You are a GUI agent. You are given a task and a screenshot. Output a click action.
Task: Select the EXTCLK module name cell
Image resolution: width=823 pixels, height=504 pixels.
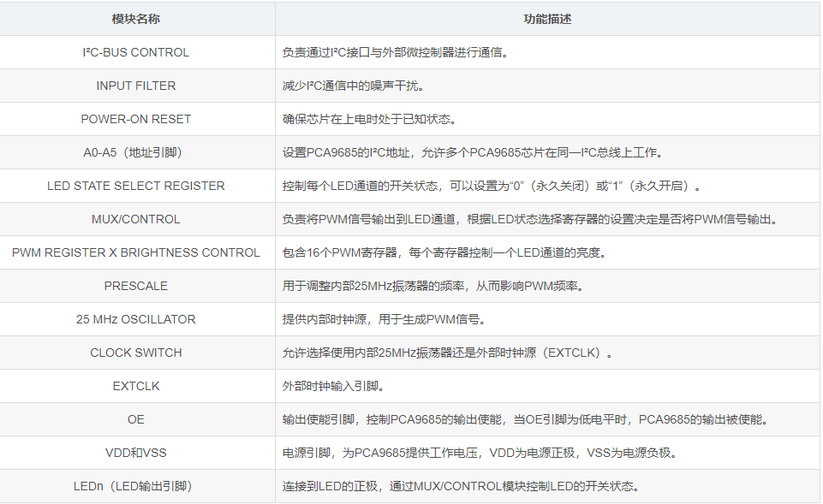click(x=136, y=386)
